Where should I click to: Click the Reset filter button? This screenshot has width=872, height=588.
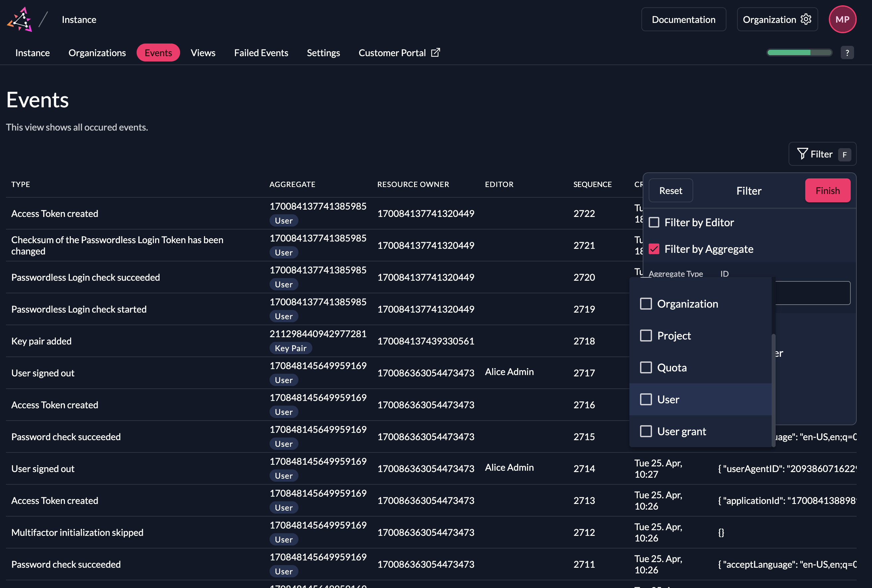[670, 190]
